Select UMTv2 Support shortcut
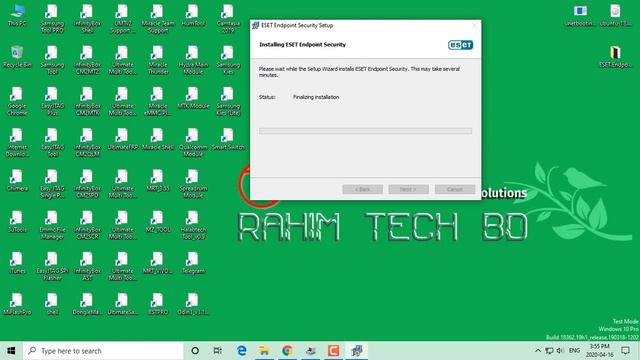 [x=122, y=19]
